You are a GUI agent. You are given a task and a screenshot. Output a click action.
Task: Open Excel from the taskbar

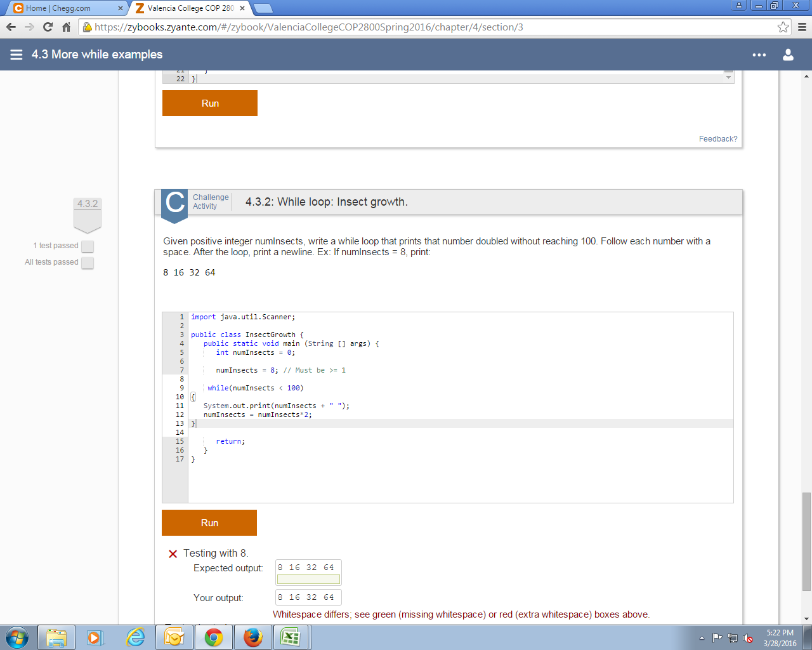(291, 637)
